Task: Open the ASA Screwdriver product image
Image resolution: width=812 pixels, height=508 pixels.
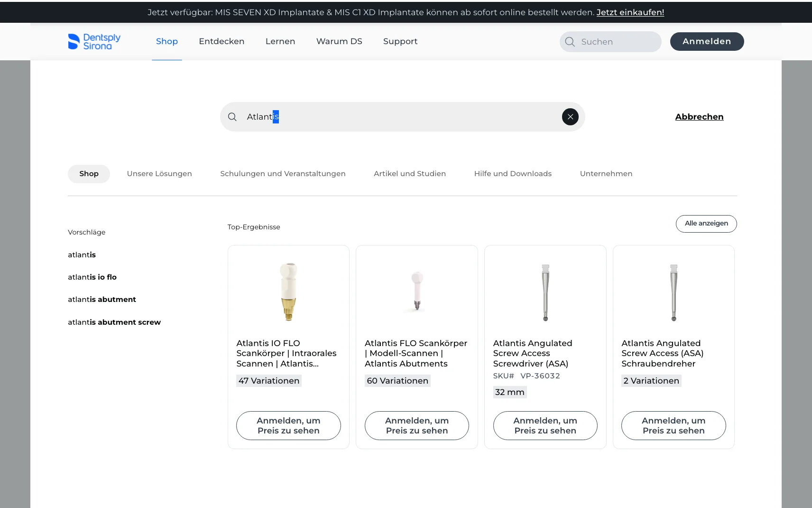Action: [545, 292]
